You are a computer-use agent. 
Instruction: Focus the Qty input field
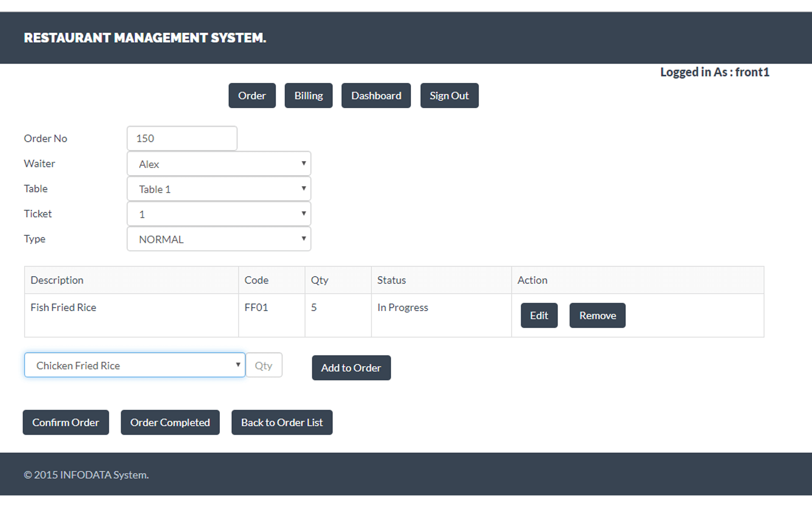click(x=264, y=365)
